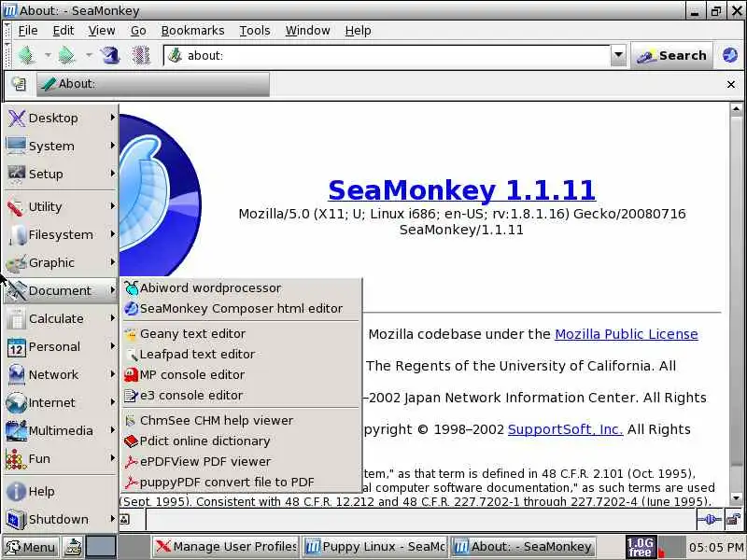Image resolution: width=747 pixels, height=560 pixels.
Task: Click the Search button
Action: (x=671, y=56)
